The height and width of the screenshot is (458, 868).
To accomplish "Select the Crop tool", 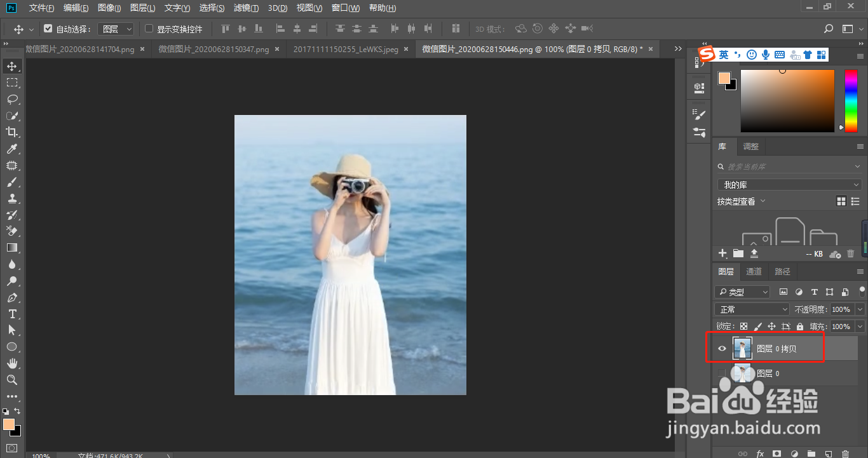I will click(12, 132).
